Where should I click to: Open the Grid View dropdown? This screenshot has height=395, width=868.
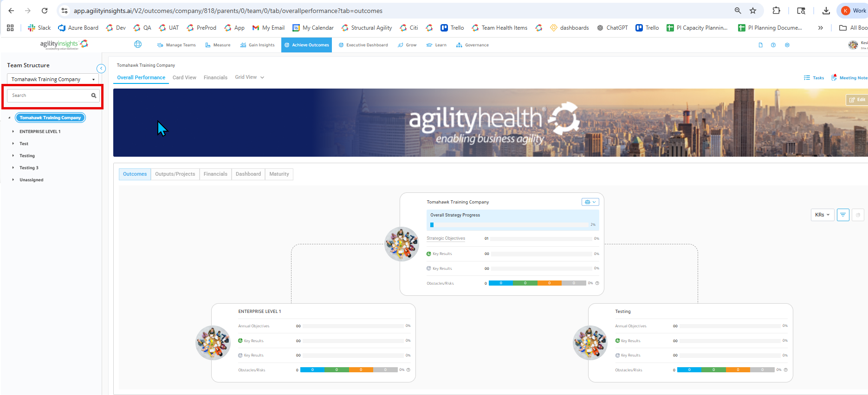pyautogui.click(x=250, y=77)
